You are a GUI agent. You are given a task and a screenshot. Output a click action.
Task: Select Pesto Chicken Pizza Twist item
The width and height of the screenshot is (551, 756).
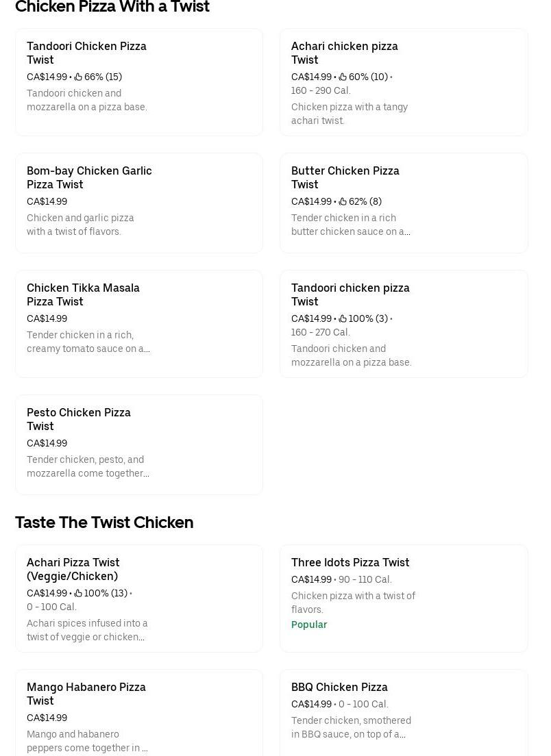78,419
